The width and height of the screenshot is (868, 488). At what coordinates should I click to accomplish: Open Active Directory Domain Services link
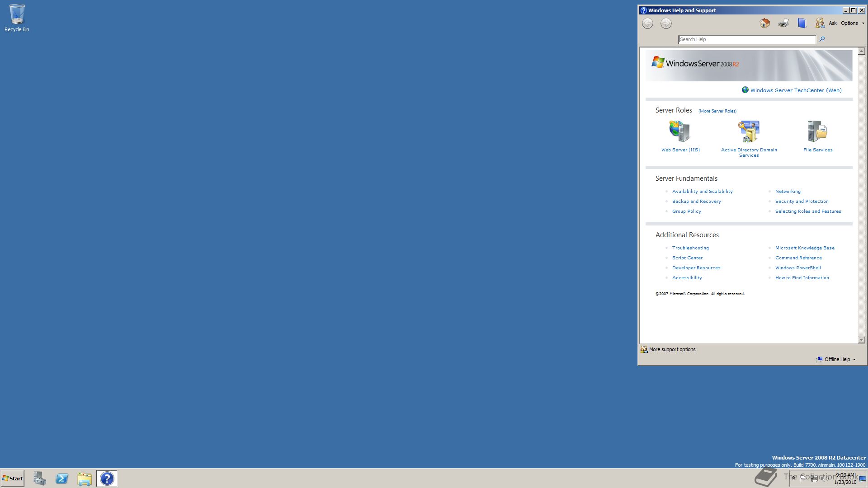click(749, 153)
